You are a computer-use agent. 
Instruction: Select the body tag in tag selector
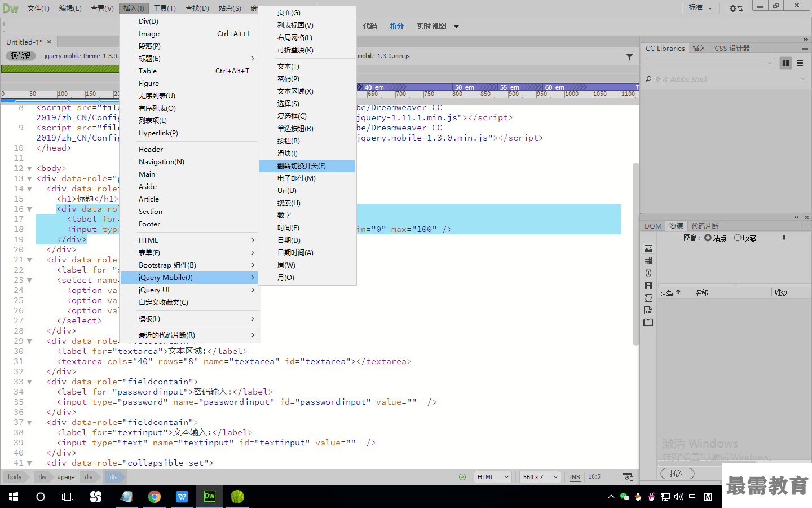[15, 477]
